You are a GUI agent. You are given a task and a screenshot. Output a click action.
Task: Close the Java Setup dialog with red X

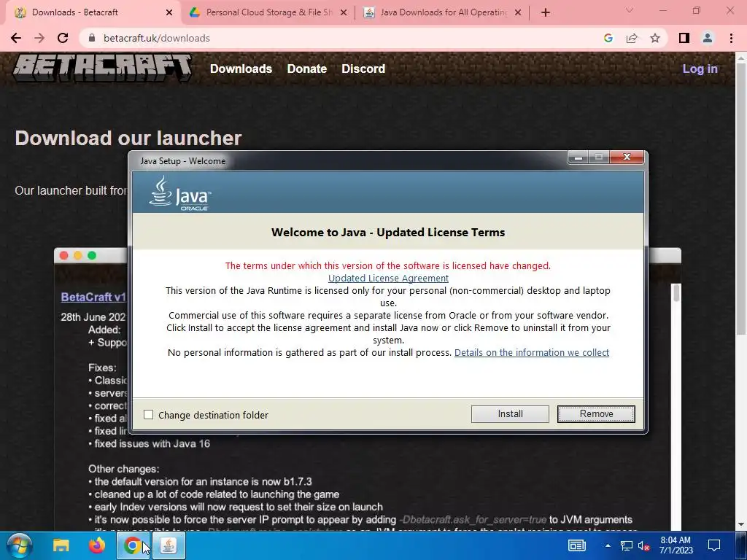coord(627,157)
